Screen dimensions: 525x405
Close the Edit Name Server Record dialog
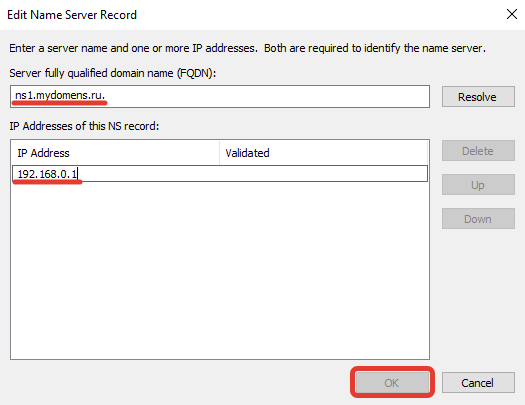[x=512, y=14]
